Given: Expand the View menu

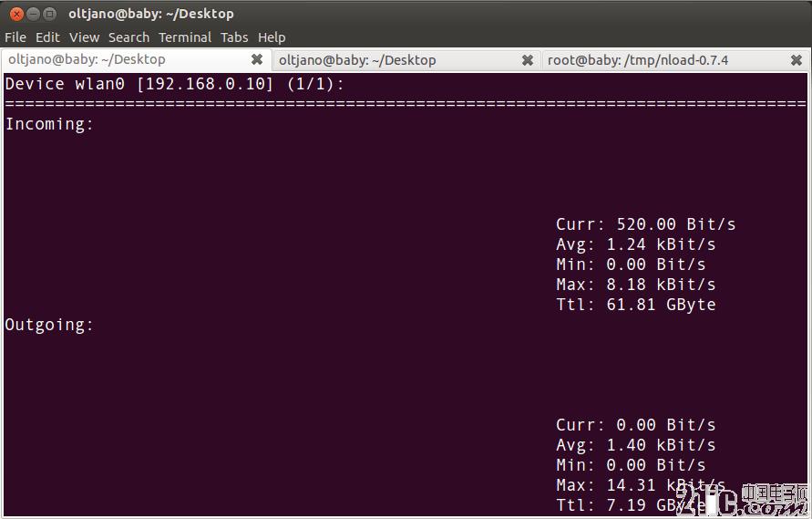Looking at the screenshot, I should 84,37.
